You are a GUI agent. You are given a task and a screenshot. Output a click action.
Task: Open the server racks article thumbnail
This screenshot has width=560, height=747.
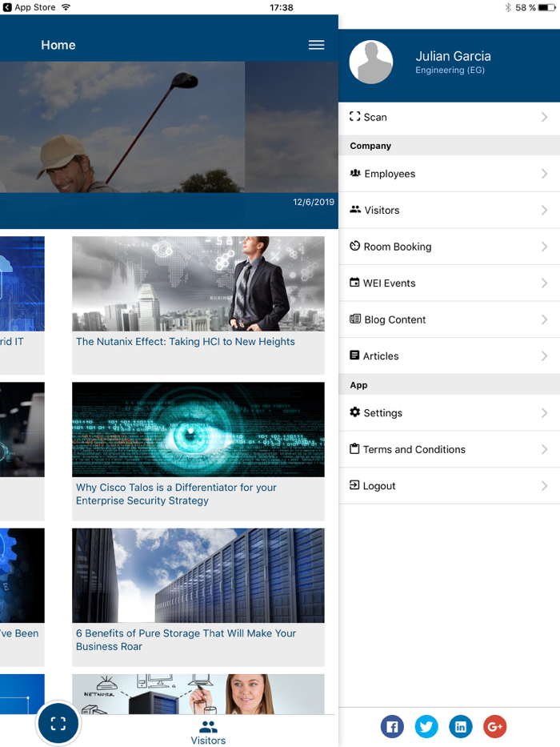tap(198, 575)
